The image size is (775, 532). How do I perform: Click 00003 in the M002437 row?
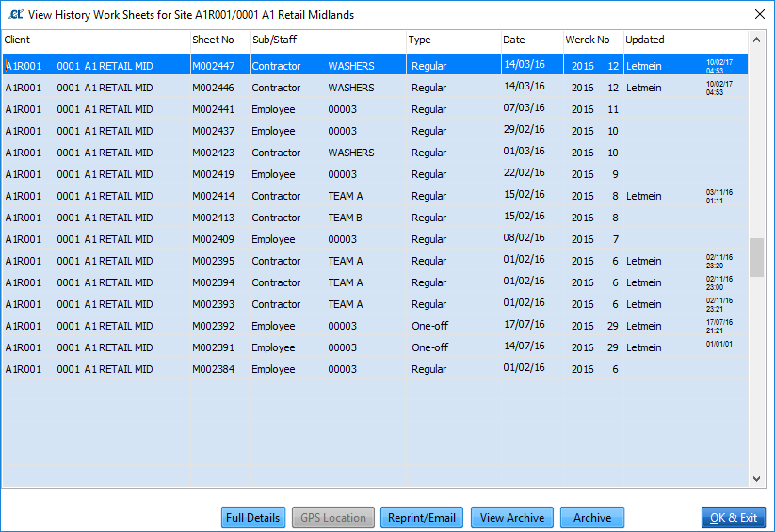(x=342, y=131)
